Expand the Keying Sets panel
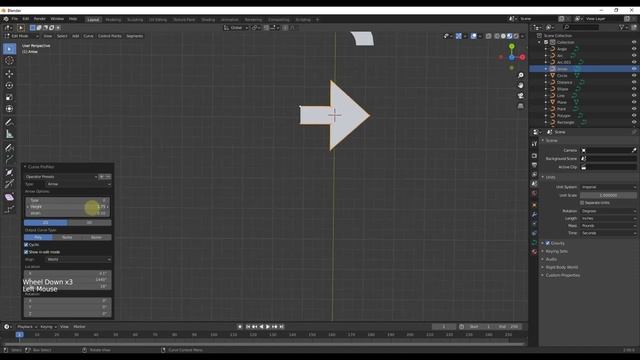640x360 pixels. point(556,251)
